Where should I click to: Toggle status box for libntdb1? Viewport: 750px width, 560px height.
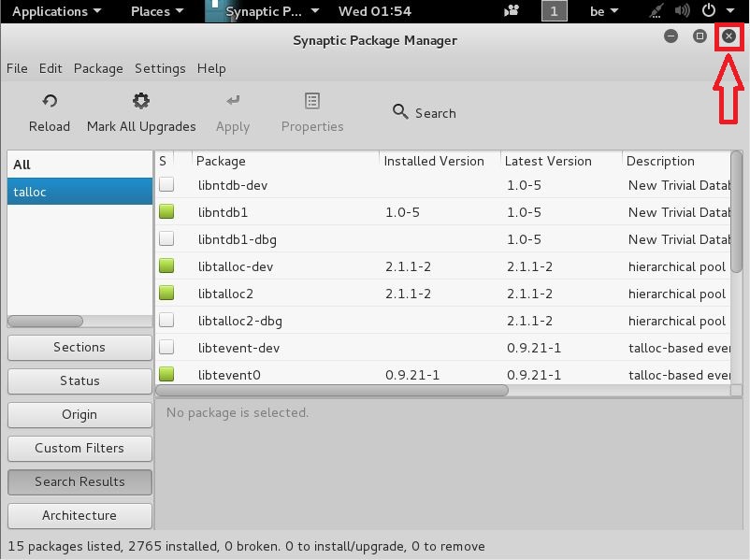pos(166,211)
